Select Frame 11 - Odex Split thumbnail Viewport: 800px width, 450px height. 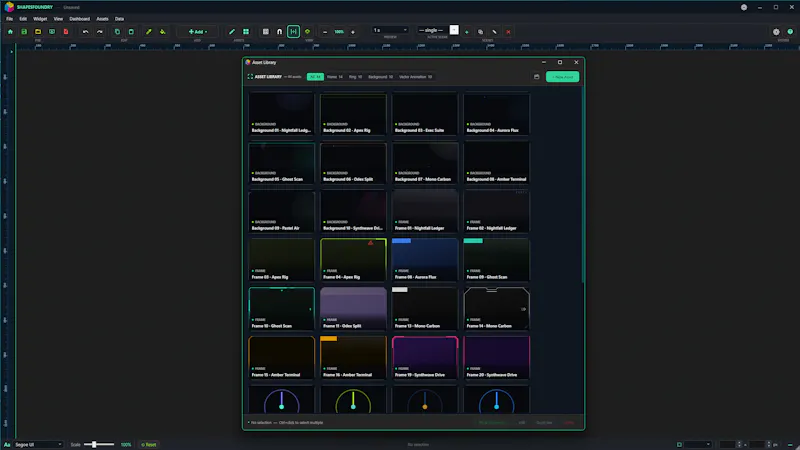click(353, 309)
